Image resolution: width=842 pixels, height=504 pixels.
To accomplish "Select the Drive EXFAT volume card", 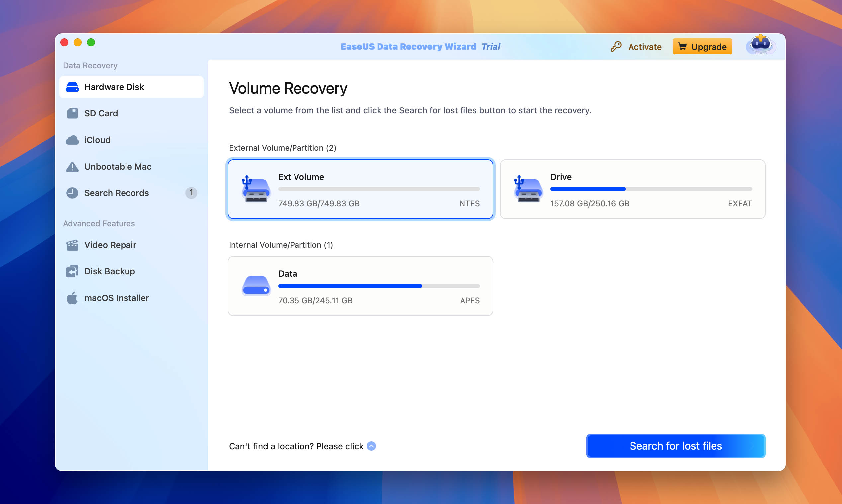I will 632,189.
